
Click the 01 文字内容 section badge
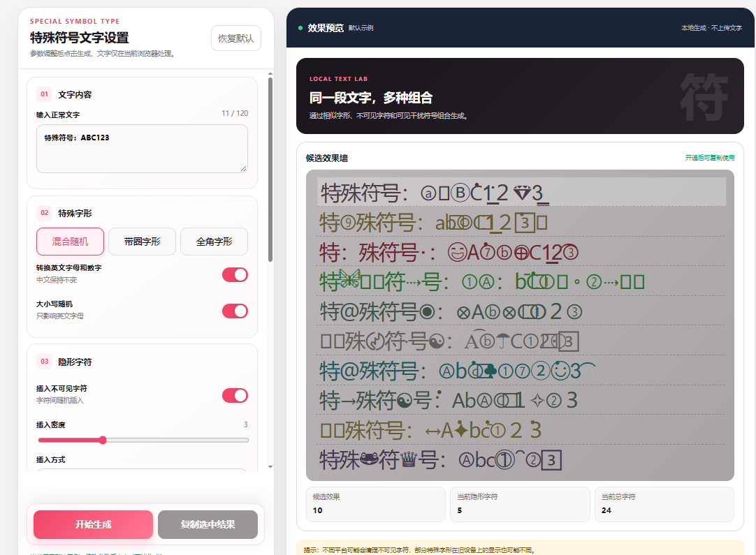pos(44,94)
